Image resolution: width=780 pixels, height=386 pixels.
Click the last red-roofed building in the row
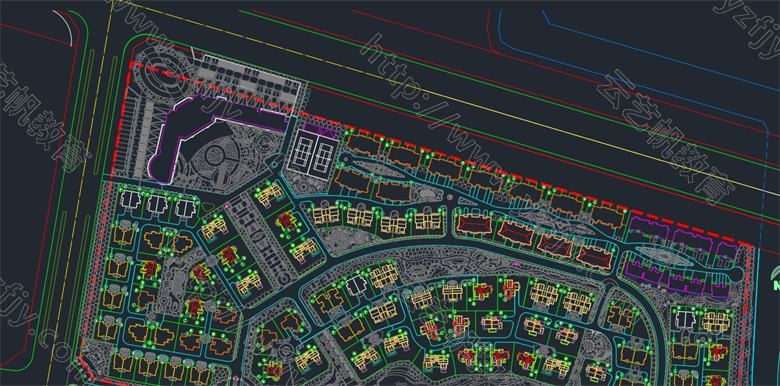[x=594, y=258]
